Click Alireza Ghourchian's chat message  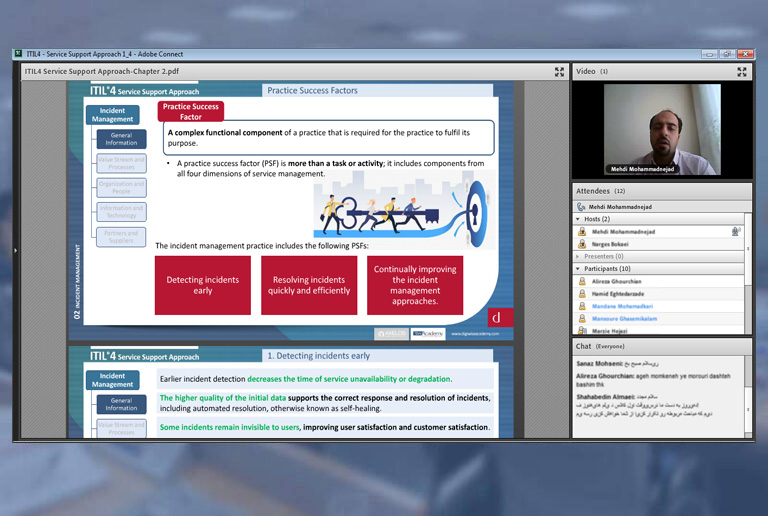[653, 380]
